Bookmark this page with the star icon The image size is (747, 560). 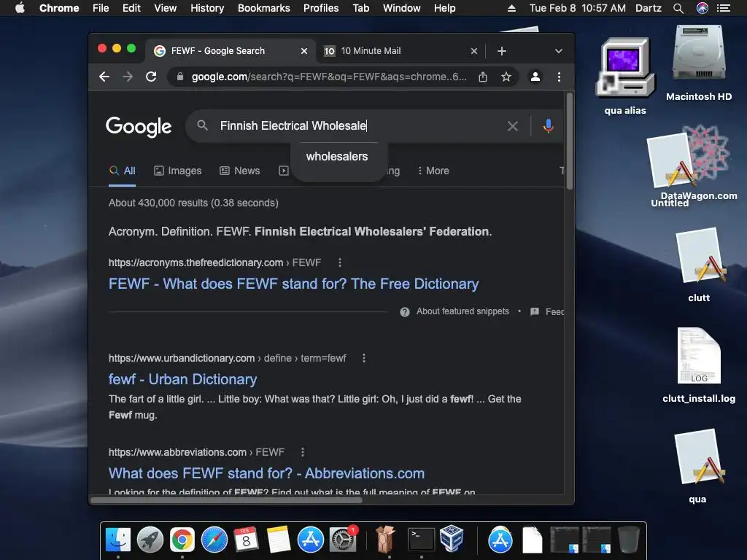tap(506, 77)
